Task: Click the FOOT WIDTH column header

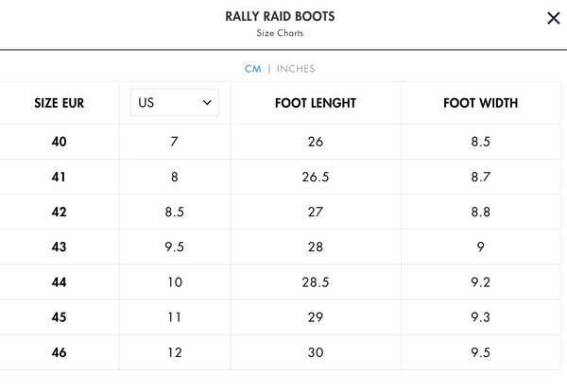Action: pos(480,103)
